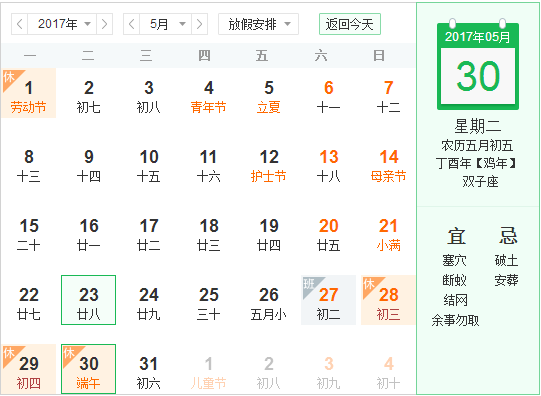Select May 4 青年节
541x396 pixels.
click(x=209, y=93)
